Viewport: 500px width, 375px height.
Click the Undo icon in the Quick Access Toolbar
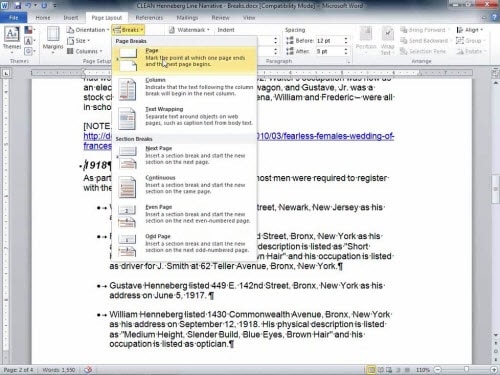pyautogui.click(x=29, y=6)
